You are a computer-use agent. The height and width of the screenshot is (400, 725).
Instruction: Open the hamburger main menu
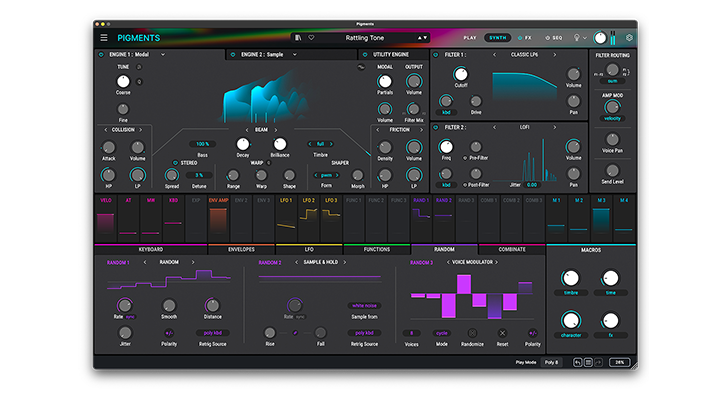104,38
